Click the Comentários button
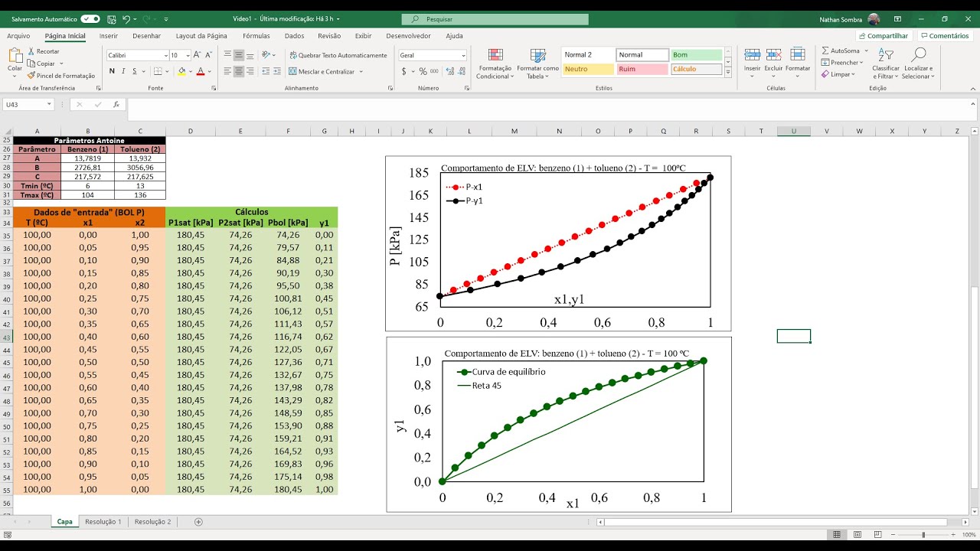This screenshot has width=980, height=551. click(944, 36)
